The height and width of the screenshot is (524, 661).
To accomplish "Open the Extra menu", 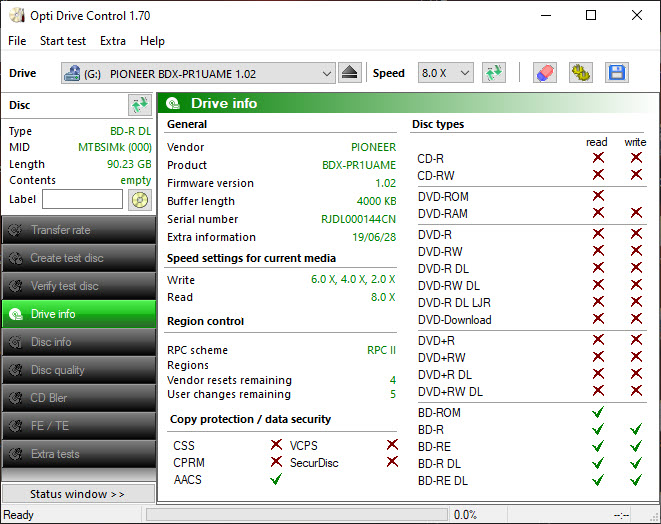I will coord(113,41).
